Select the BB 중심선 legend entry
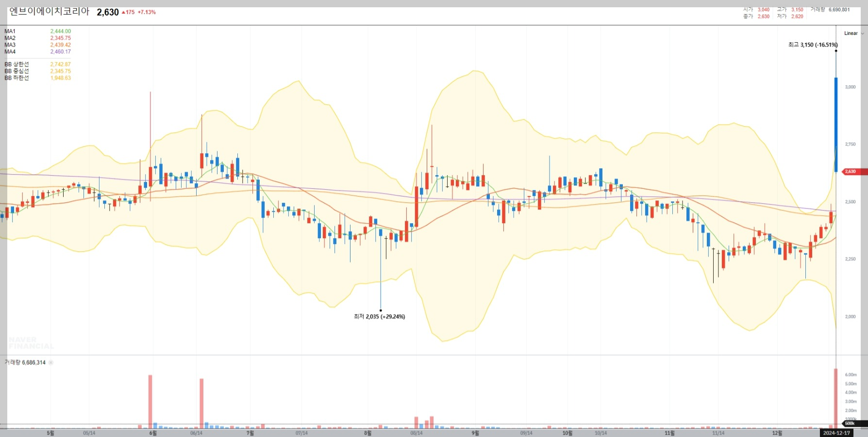The height and width of the screenshot is (437, 868). tap(37, 71)
